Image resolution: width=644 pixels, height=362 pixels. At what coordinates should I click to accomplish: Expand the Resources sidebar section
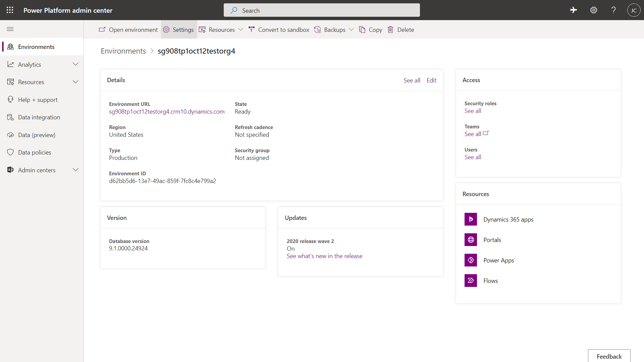[75, 82]
